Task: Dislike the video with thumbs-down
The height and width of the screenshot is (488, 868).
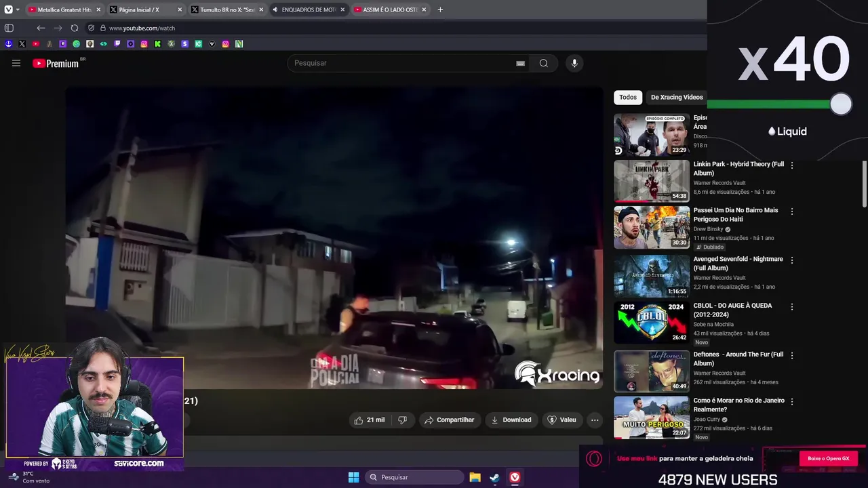Action: coord(402,420)
